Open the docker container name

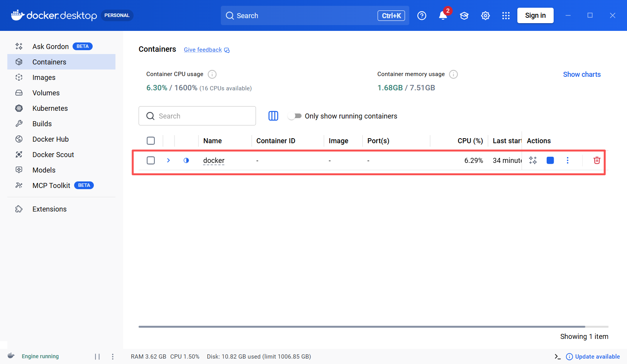(214, 161)
